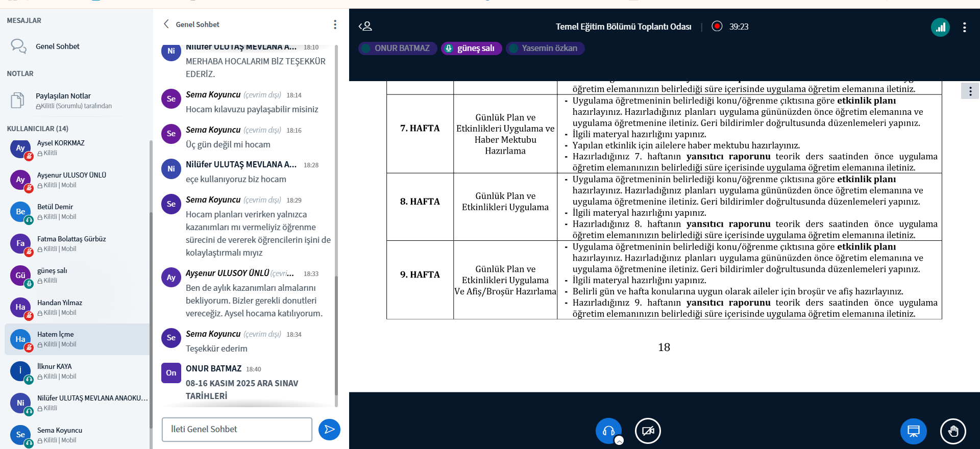Viewport: 980px width, 449px height.
Task: Toggle the presentation display button
Action: click(x=913, y=432)
